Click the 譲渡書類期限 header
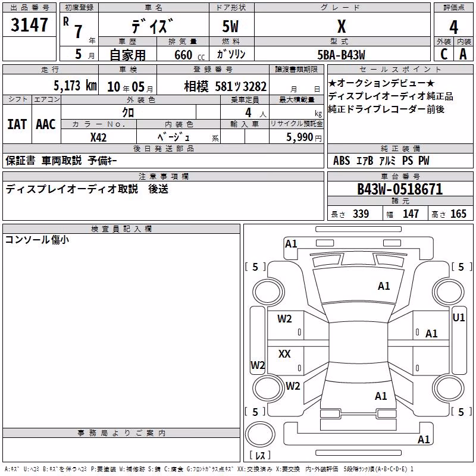Image resolution: width=476 pixels, height=476 pixels. (296, 69)
